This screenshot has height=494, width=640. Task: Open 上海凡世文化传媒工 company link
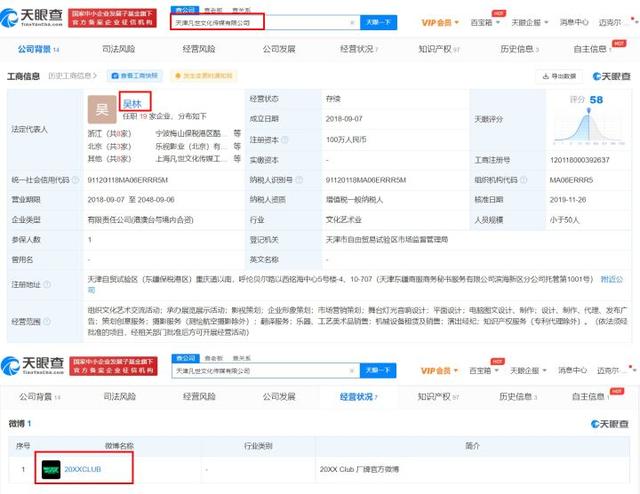(x=191, y=159)
